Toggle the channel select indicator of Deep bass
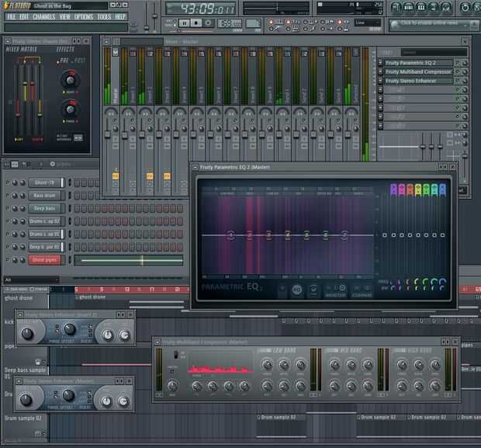481x448 pixels. [x=70, y=208]
